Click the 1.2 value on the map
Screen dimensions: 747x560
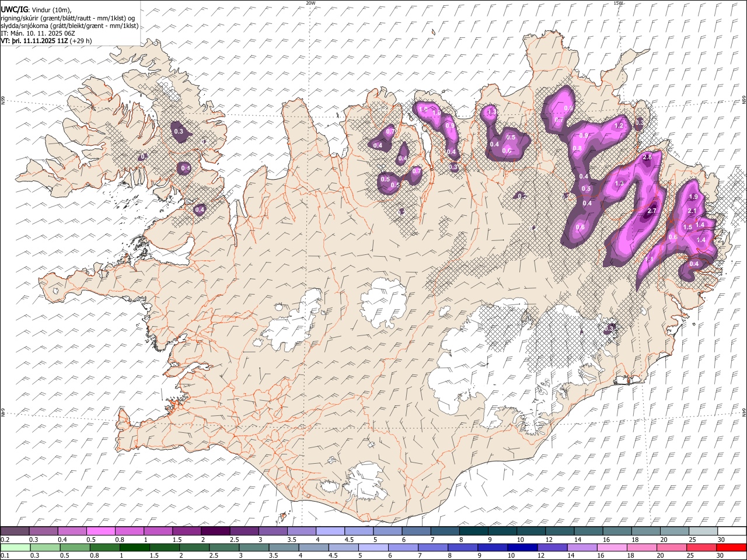tap(619, 126)
